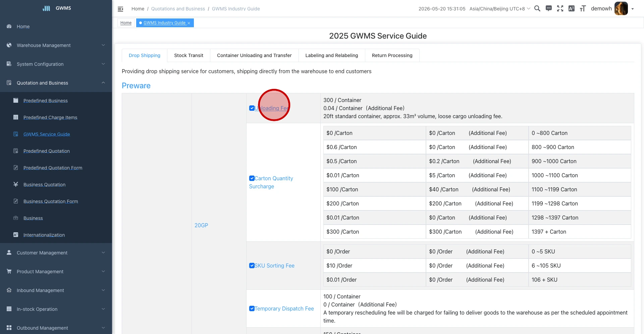Click the Preware section heading
This screenshot has height=334, width=644.
tap(136, 86)
